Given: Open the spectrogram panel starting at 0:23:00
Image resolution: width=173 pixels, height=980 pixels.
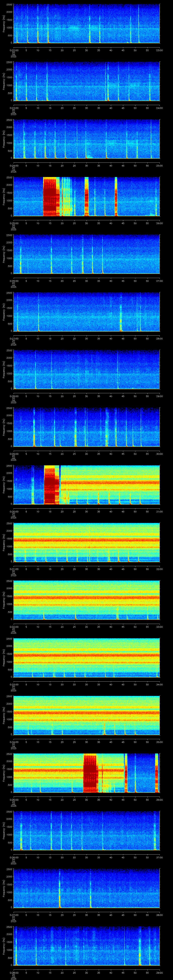Looking at the screenshot, I should (x=87, y=81).
